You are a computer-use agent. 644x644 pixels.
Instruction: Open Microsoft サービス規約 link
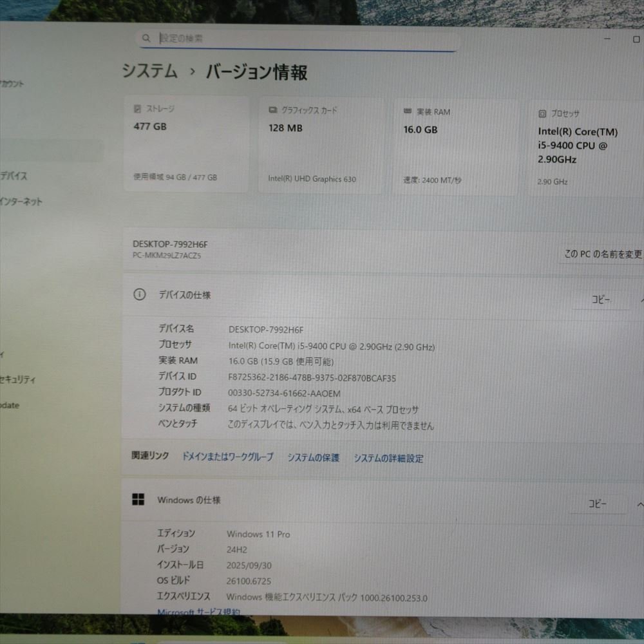coord(199,612)
